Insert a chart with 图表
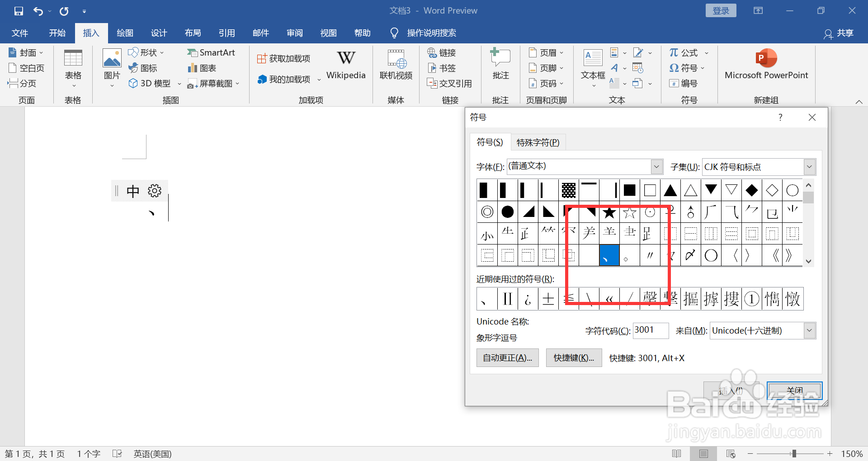Image resolution: width=868 pixels, height=461 pixels. click(x=202, y=68)
